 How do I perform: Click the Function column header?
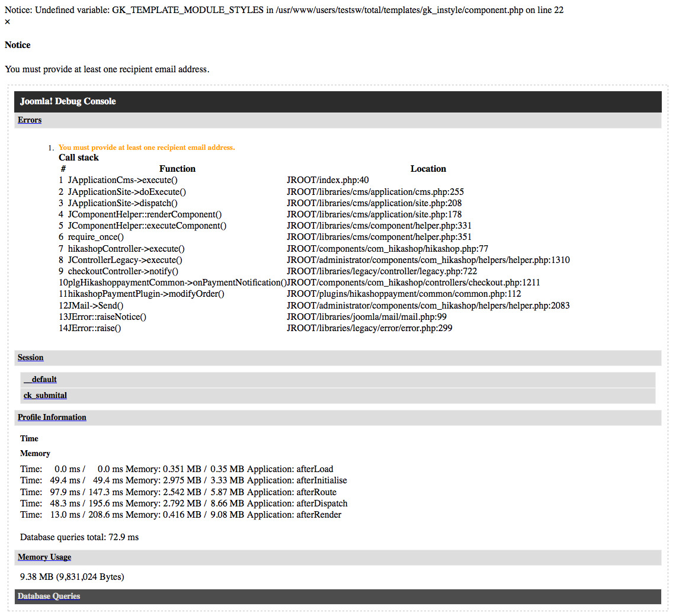tap(177, 169)
